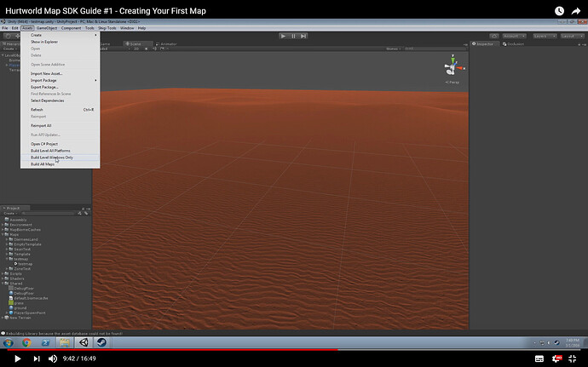
Task: Select the ground material asset
Action: [18, 307]
